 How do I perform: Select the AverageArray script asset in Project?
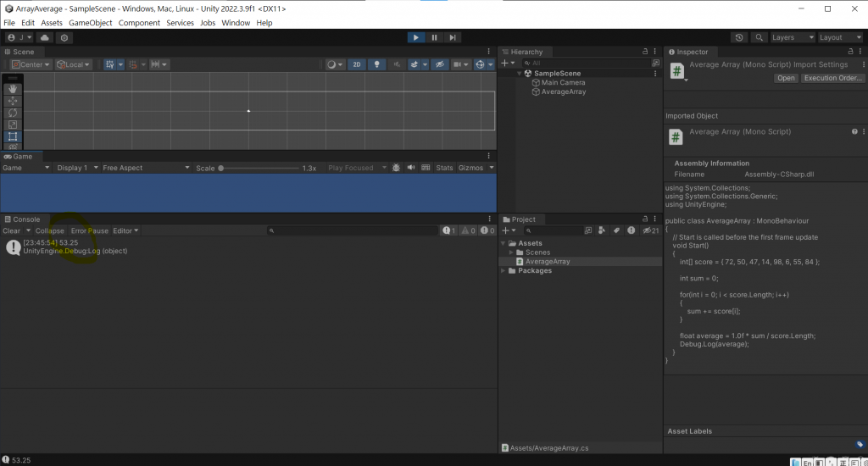(x=548, y=262)
